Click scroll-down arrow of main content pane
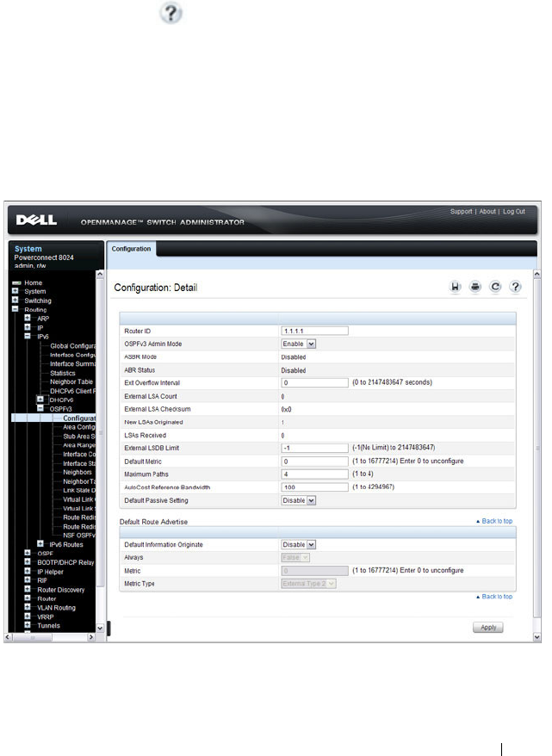The image size is (552, 756). pos(537,637)
